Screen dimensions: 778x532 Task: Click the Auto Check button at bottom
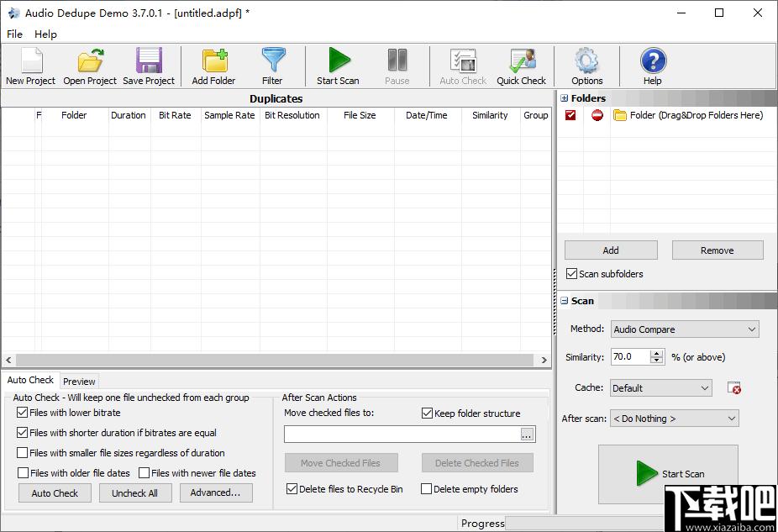55,492
